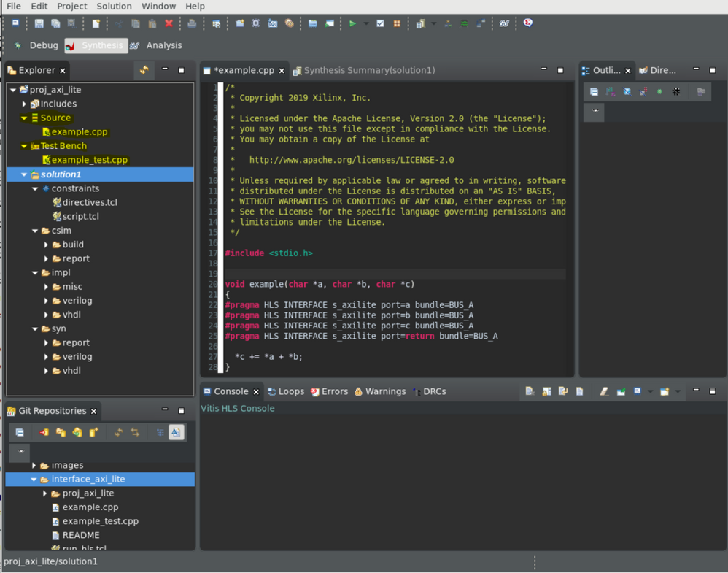The height and width of the screenshot is (573, 728).
Task: Collapse the constraints folder in Explorer
Action: (x=35, y=188)
